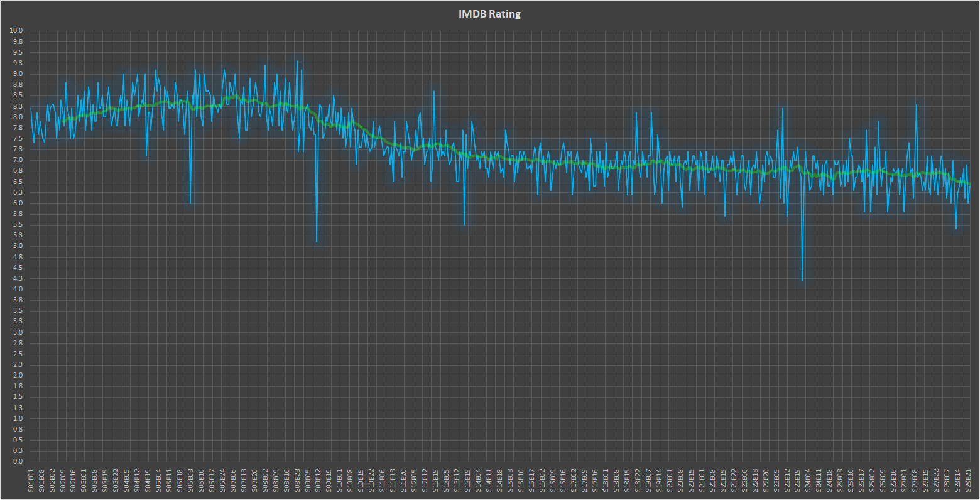This screenshot has width=980, height=500.
Task: Select the S05E18 episode label
Action: tap(180, 481)
